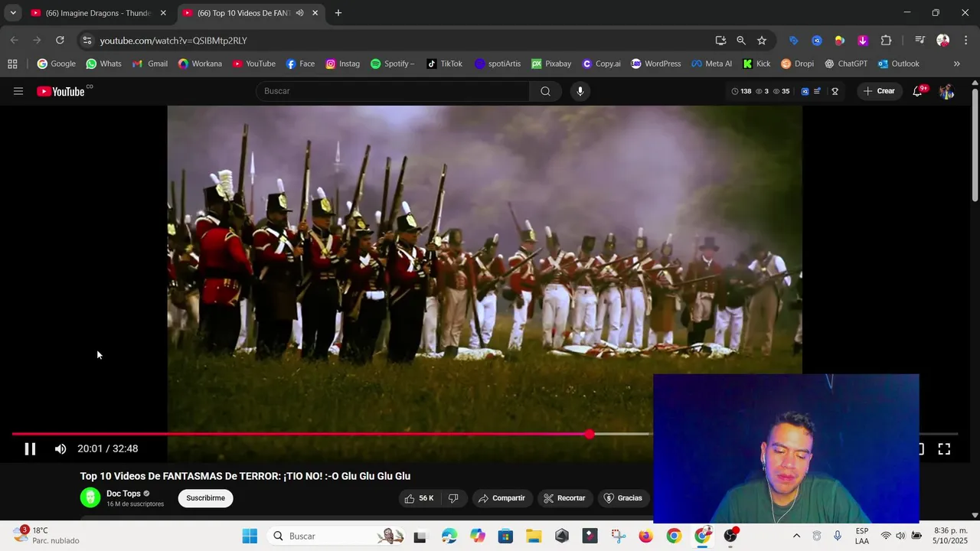Screen dimensions: 980x551
Task: Open the Outlook bookmark
Action: tap(899, 64)
